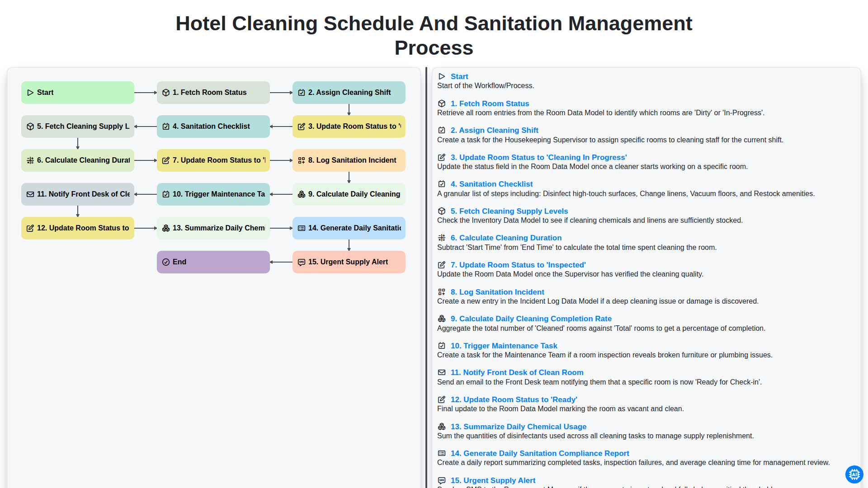Click the AI chip icon in bottom corner
The height and width of the screenshot is (488, 868).
click(x=854, y=474)
